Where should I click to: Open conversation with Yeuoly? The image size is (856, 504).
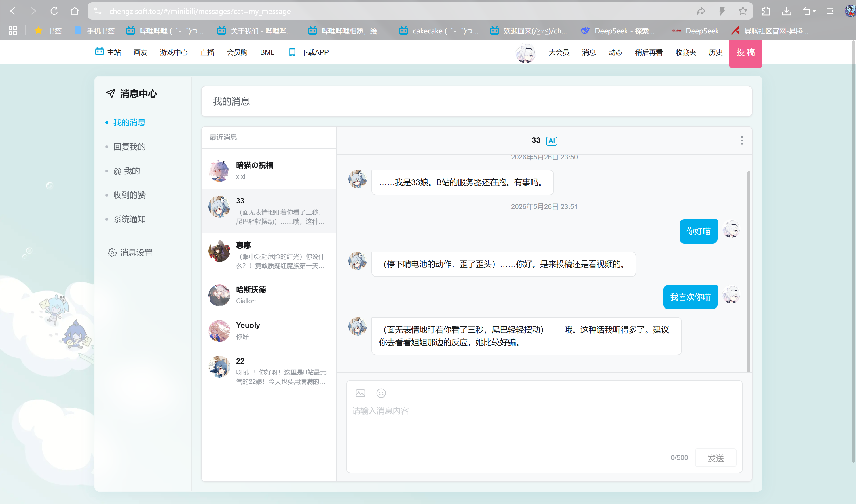269,331
